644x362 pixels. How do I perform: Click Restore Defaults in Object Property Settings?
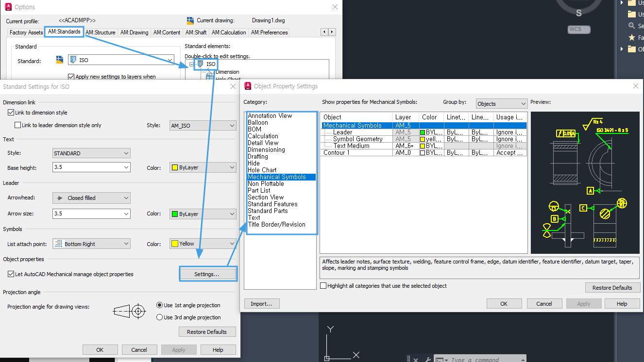[612, 288]
